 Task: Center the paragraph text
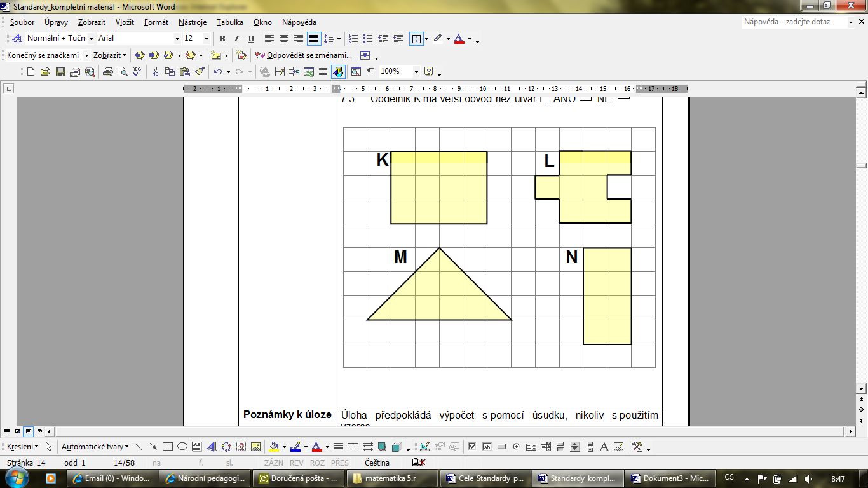284,39
